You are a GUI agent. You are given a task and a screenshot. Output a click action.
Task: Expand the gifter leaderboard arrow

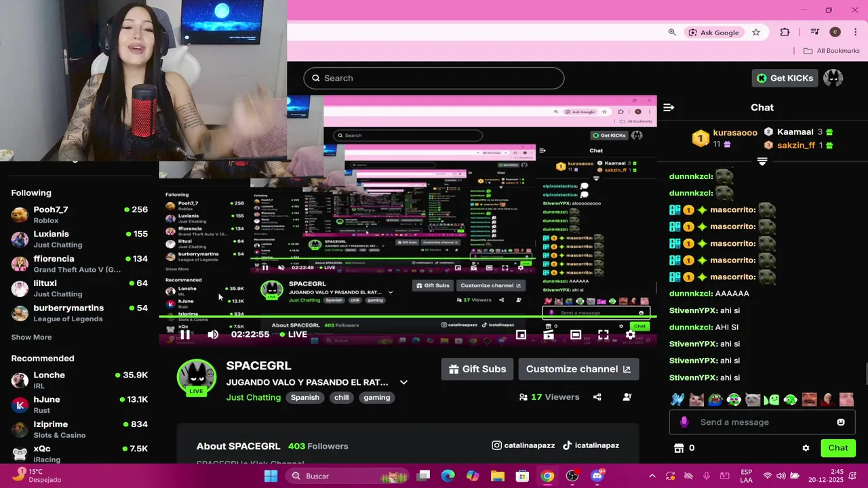click(762, 161)
